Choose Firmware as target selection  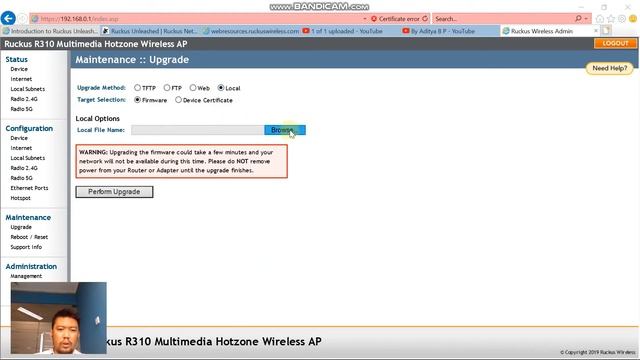pos(138,100)
